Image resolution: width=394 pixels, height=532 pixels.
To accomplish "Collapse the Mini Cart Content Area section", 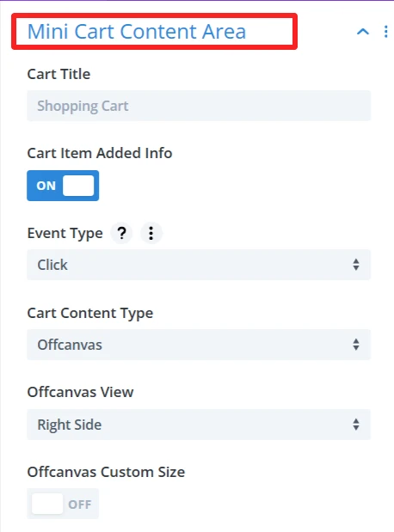I will pyautogui.click(x=363, y=32).
